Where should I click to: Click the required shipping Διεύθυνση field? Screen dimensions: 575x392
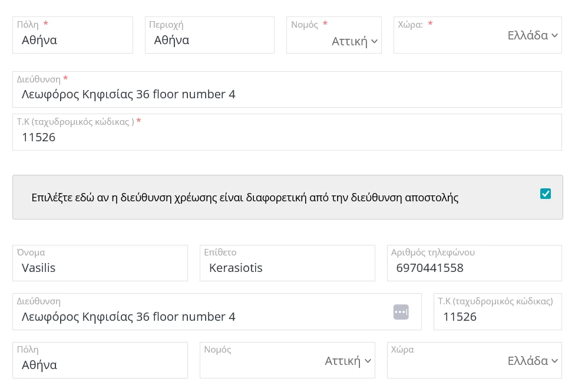click(287, 94)
